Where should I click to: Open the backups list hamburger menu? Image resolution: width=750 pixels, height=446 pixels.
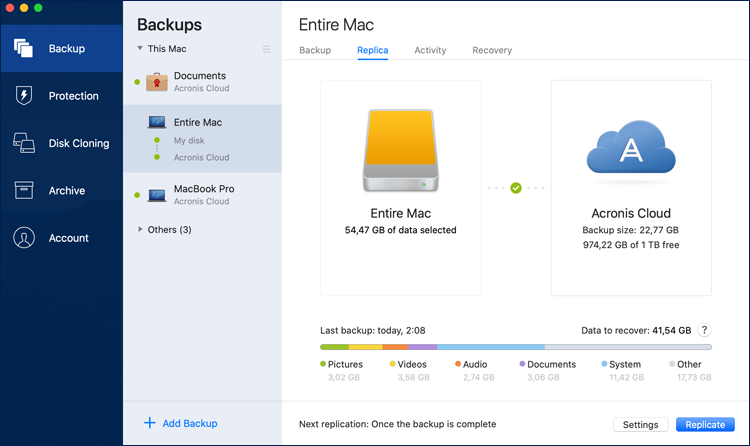pos(266,49)
